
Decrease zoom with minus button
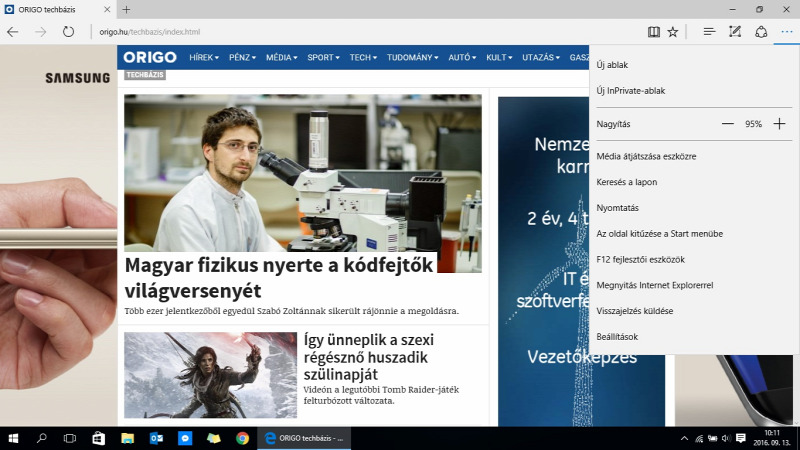point(728,124)
